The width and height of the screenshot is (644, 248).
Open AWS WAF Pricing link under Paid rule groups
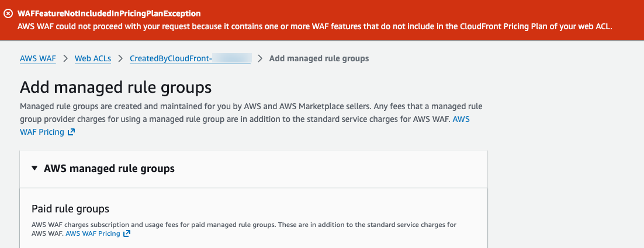93,233
